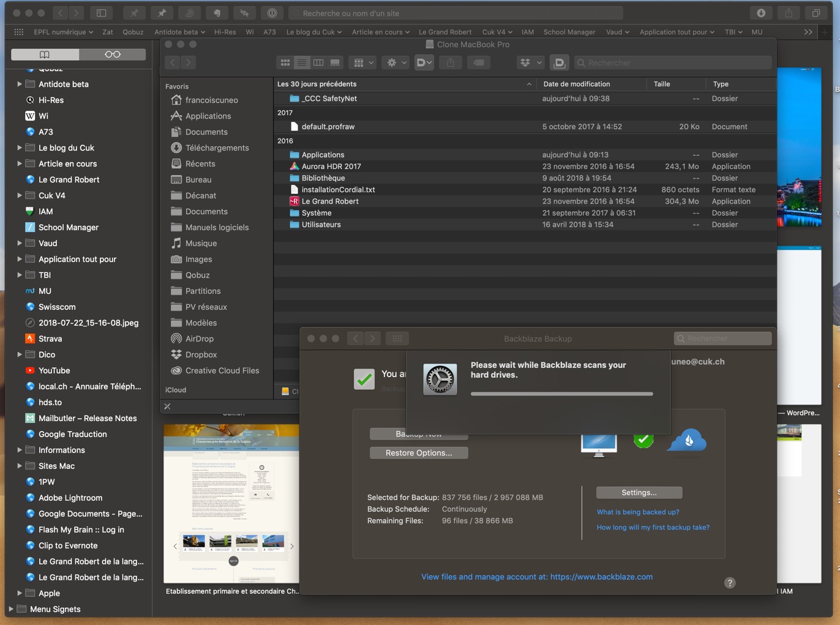Show Safari sidebar with the sidebar toggle

pyautogui.click(x=102, y=13)
